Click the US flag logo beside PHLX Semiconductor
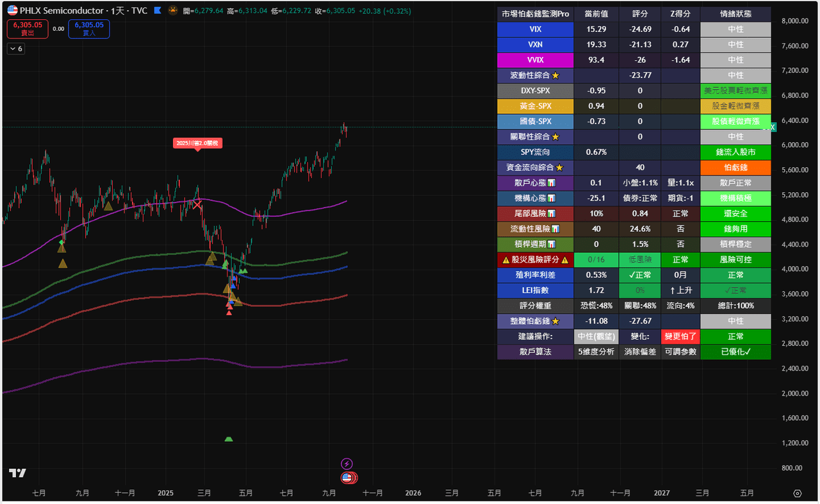Screen dimensions: 820x504 tap(12, 11)
